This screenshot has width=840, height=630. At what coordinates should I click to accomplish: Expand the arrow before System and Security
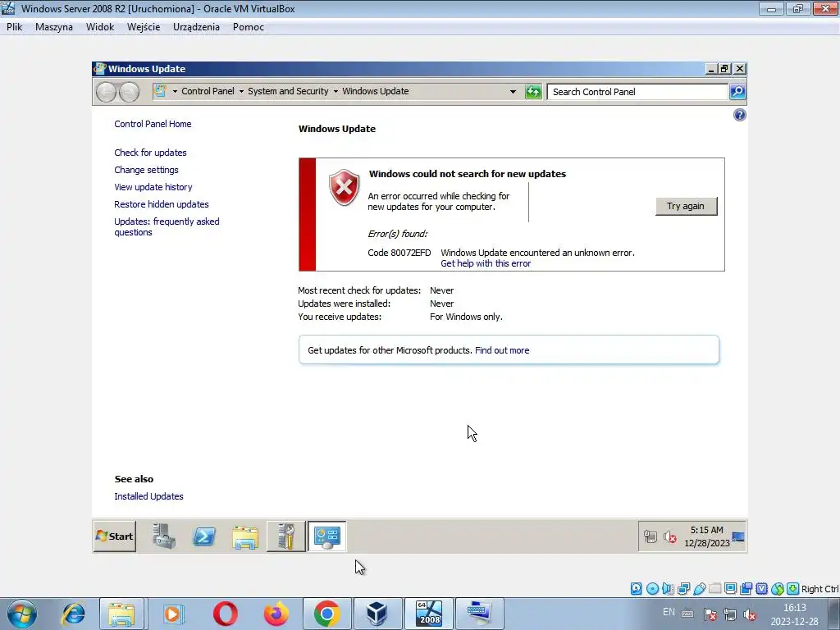(241, 92)
